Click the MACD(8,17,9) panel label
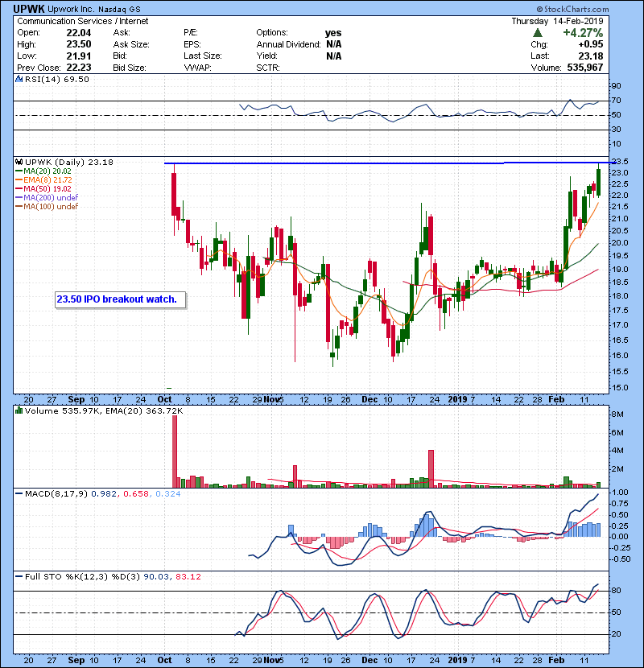The height and width of the screenshot is (668, 644). tap(56, 494)
